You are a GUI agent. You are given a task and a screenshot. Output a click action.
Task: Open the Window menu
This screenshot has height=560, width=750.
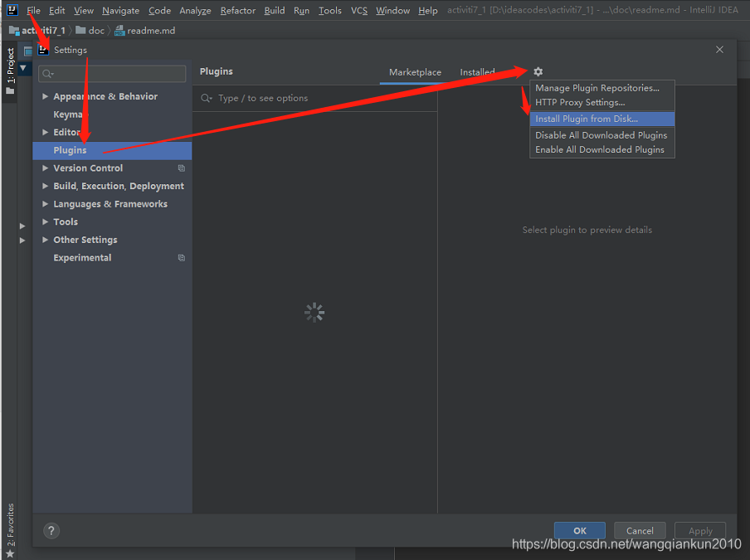(x=392, y=10)
